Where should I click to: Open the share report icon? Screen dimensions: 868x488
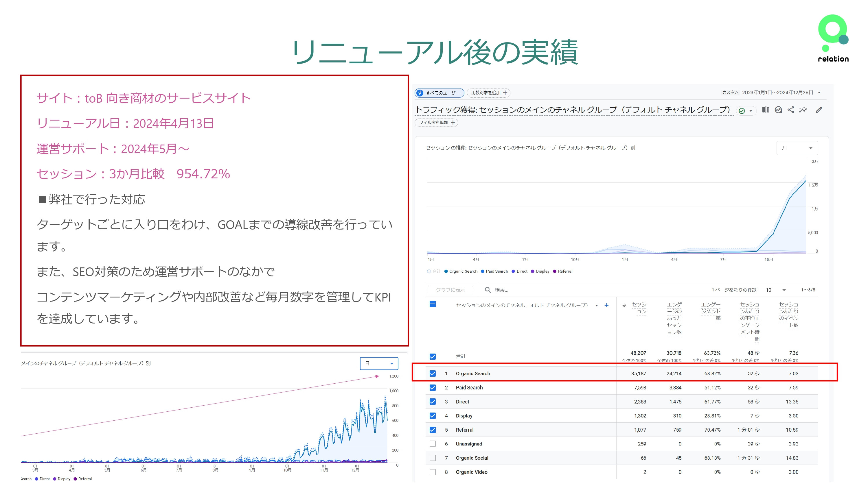(x=791, y=110)
